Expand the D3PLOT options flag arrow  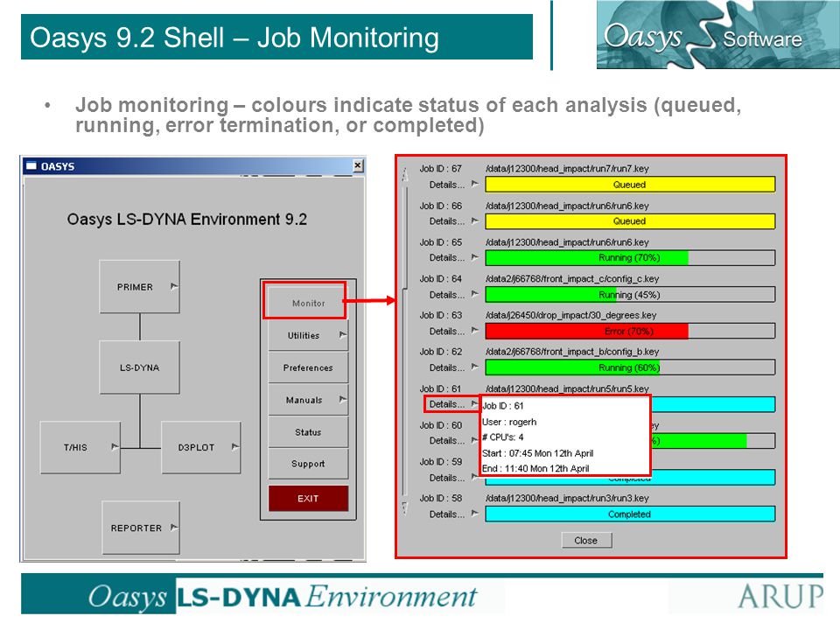(235, 446)
